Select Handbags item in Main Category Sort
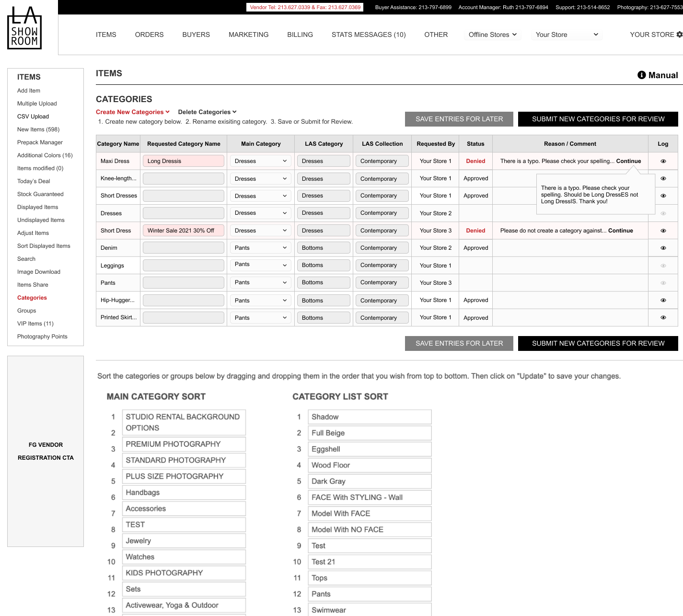The image size is (683, 616). pos(184,492)
